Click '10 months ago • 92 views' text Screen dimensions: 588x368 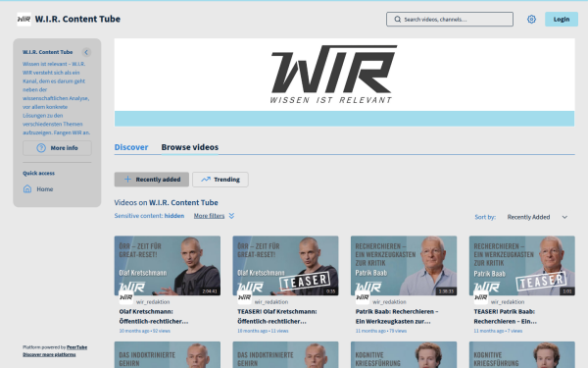(x=145, y=331)
